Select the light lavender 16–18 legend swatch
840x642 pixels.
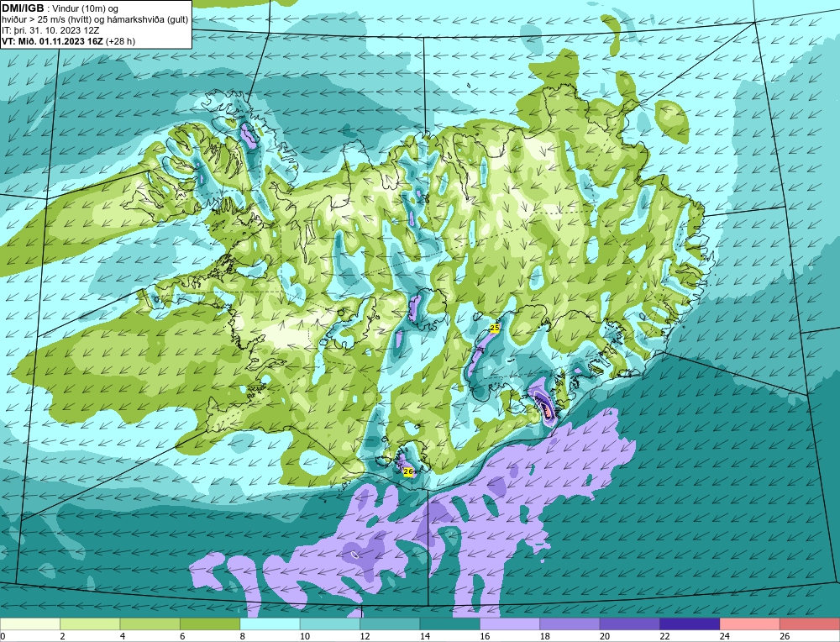point(510,624)
